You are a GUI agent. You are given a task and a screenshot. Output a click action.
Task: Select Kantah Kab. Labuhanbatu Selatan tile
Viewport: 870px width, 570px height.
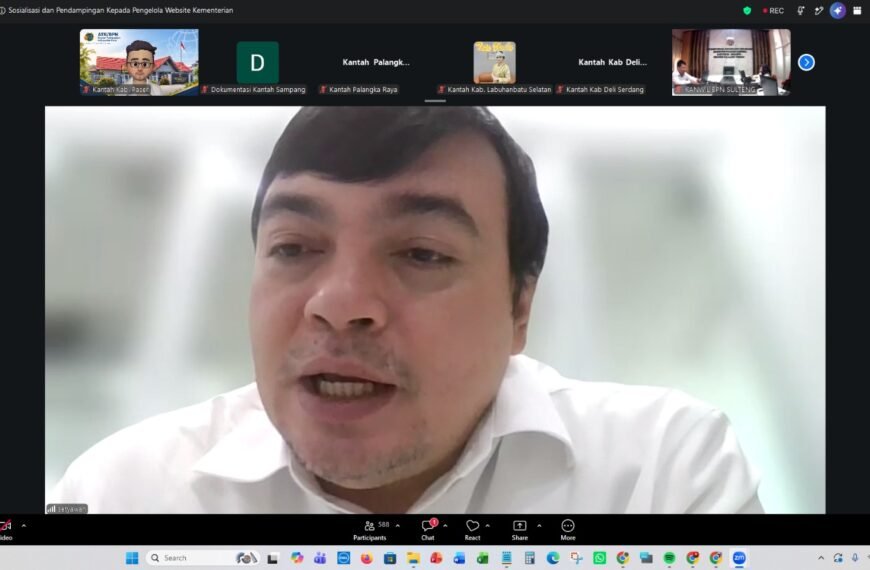(494, 62)
